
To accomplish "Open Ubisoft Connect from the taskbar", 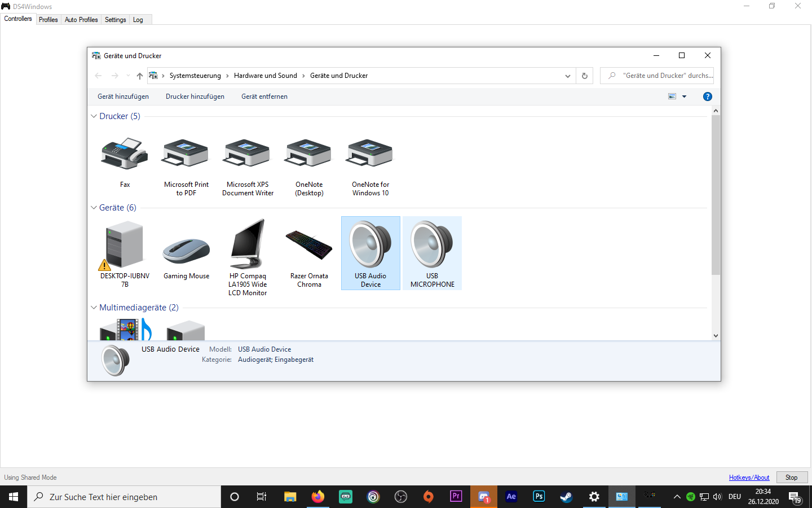I will (x=373, y=497).
